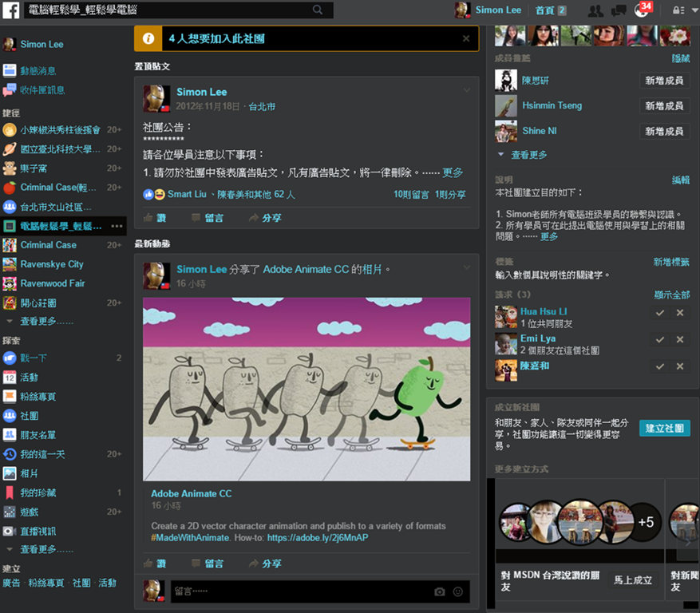Add Shine NI as member
The height and width of the screenshot is (613, 700).
click(x=664, y=131)
